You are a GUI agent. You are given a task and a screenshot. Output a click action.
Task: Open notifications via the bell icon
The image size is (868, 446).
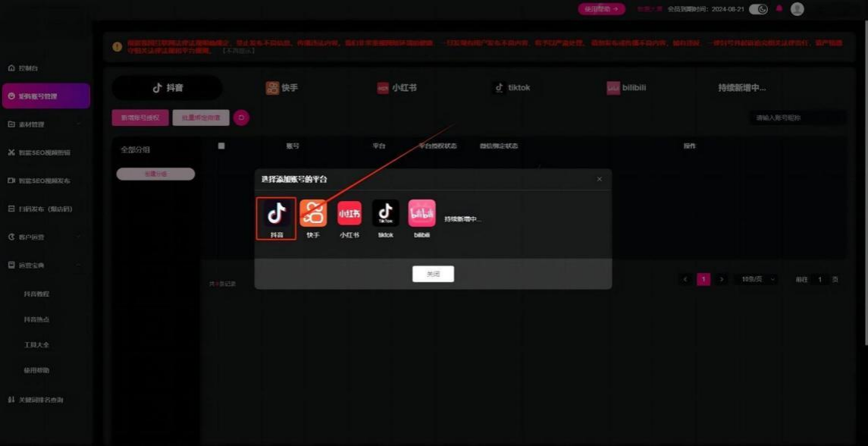[x=779, y=9]
